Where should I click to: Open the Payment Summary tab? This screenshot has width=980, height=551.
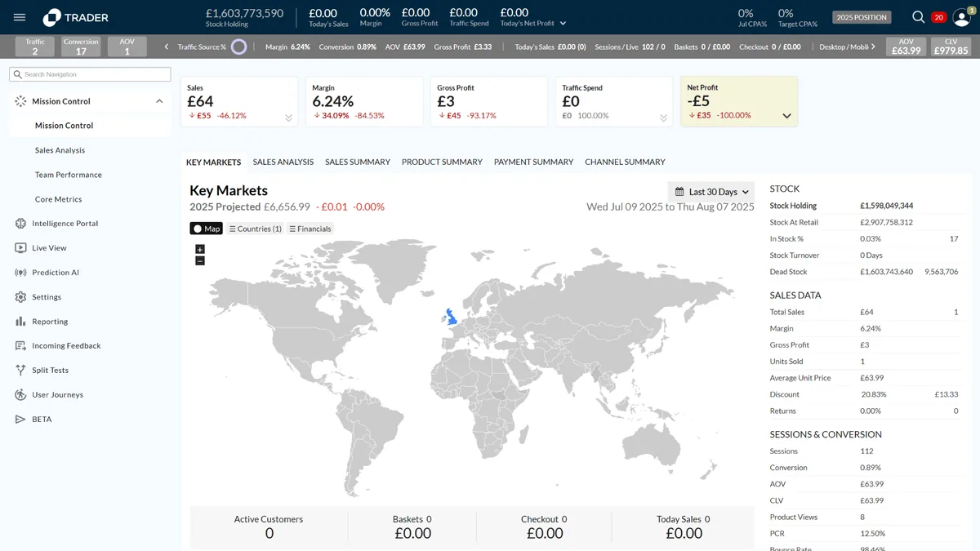(534, 162)
